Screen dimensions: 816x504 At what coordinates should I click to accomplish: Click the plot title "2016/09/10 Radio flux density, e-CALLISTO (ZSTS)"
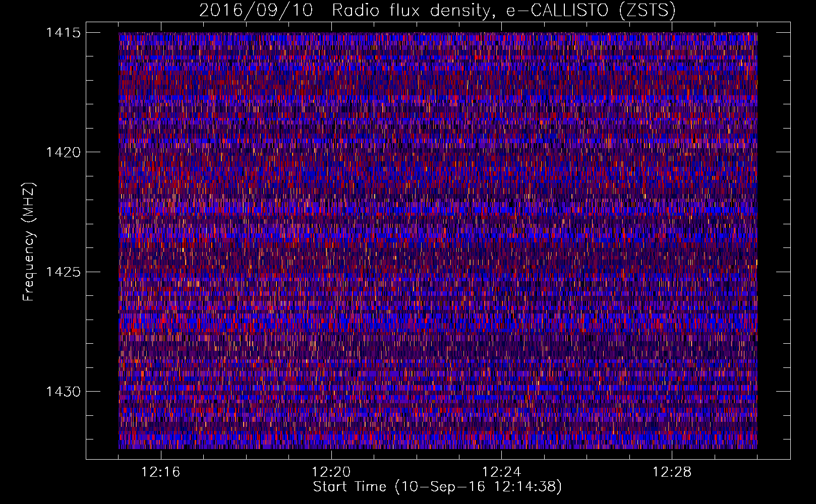pos(437,11)
